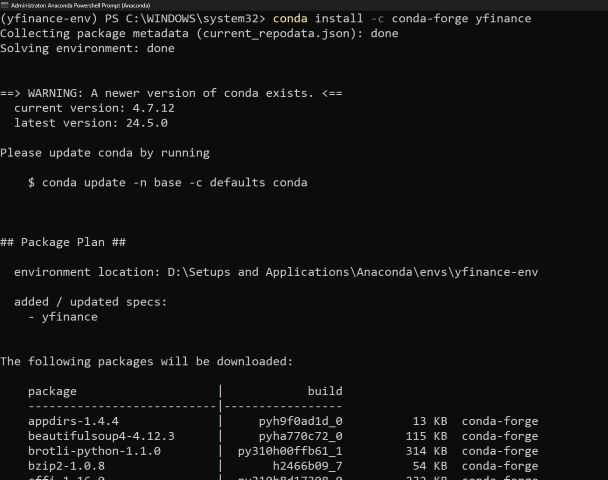608x480 pixels.
Task: Click the 'package' column header
Action: coord(52,391)
